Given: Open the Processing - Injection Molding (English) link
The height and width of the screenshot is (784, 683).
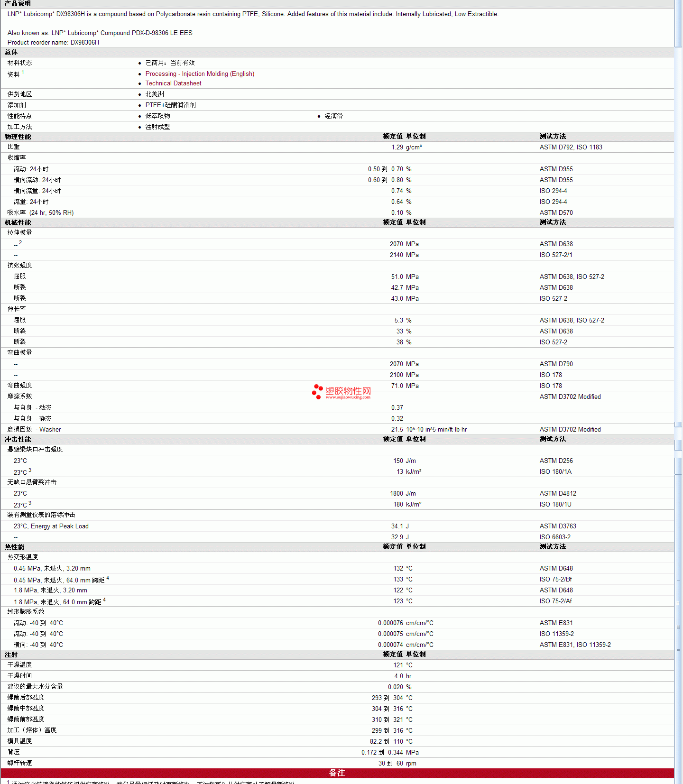Looking at the screenshot, I should pyautogui.click(x=200, y=74).
